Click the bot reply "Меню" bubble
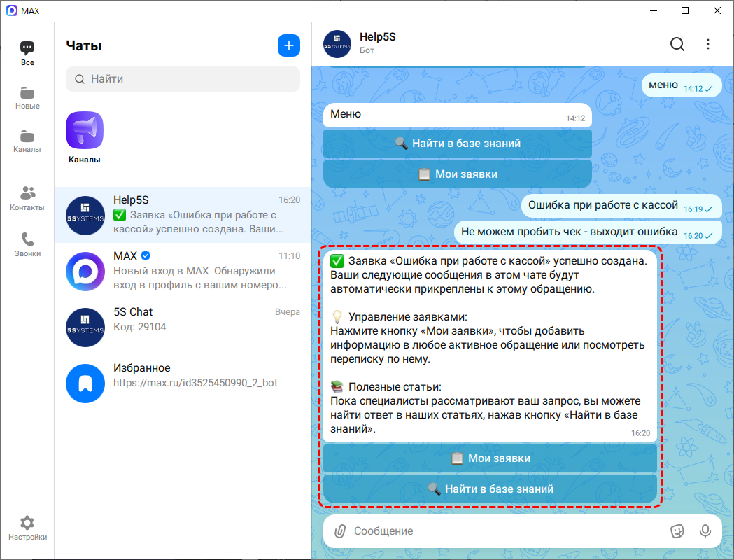This screenshot has width=734, height=560. pyautogui.click(x=458, y=115)
